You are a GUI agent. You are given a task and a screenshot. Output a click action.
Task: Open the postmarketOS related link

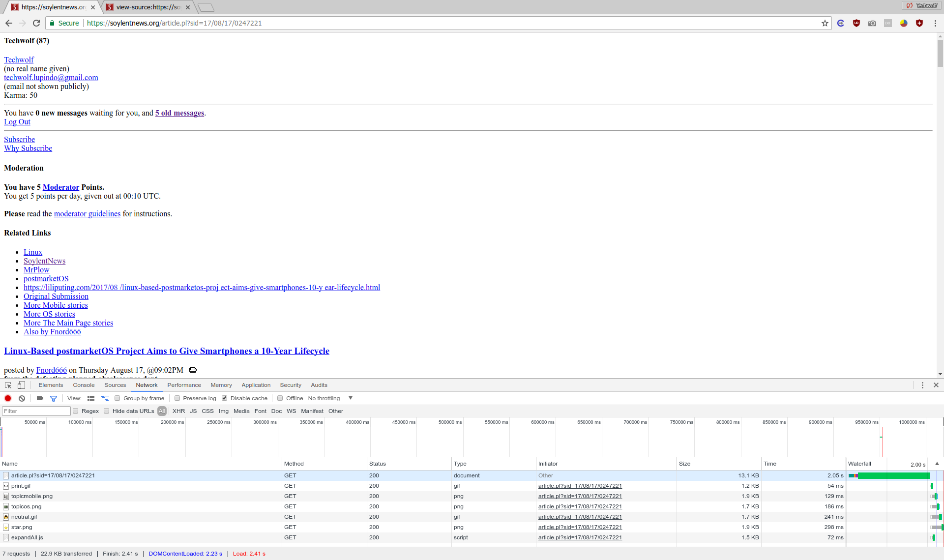click(46, 279)
